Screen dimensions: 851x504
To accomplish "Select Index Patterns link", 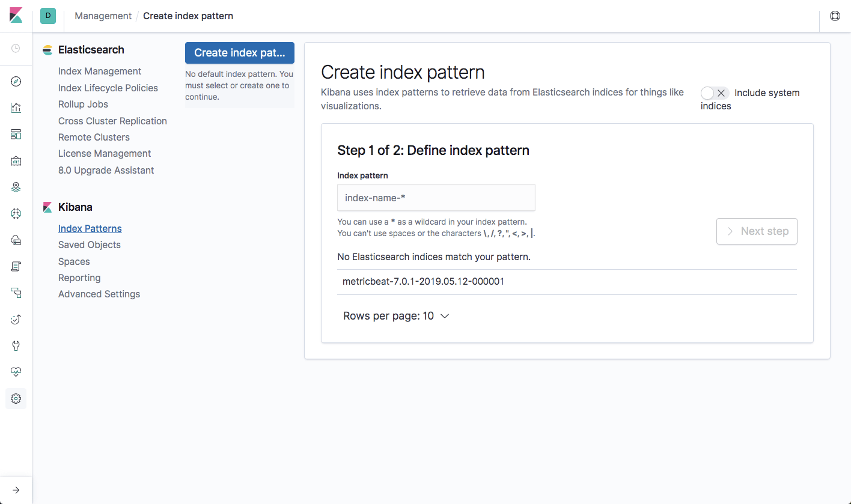I will [x=90, y=229].
